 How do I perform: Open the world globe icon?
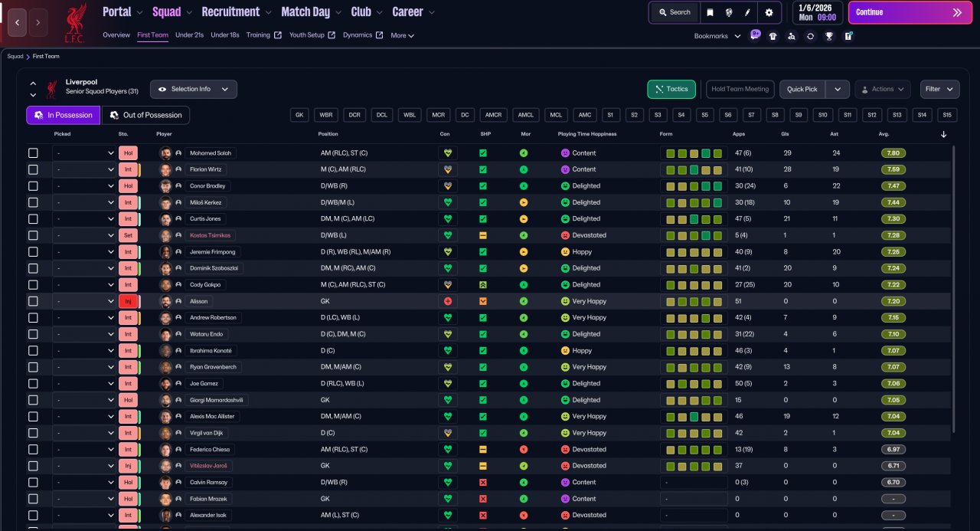pyautogui.click(x=729, y=12)
